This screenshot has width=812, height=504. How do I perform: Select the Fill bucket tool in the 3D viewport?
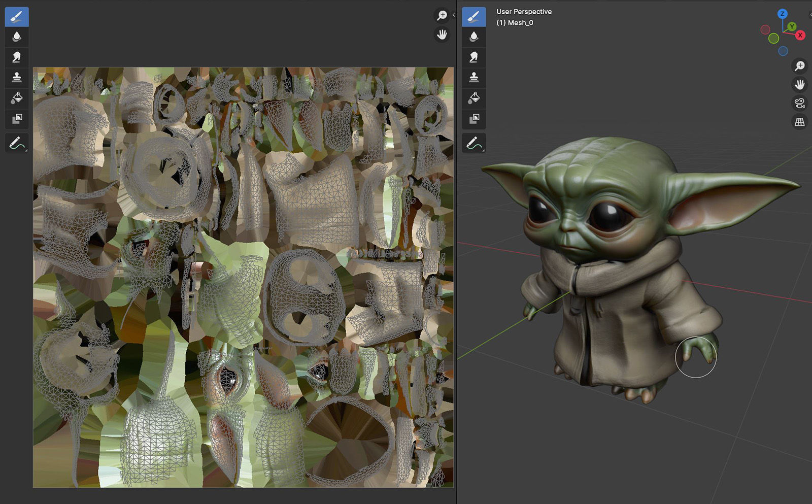(473, 98)
